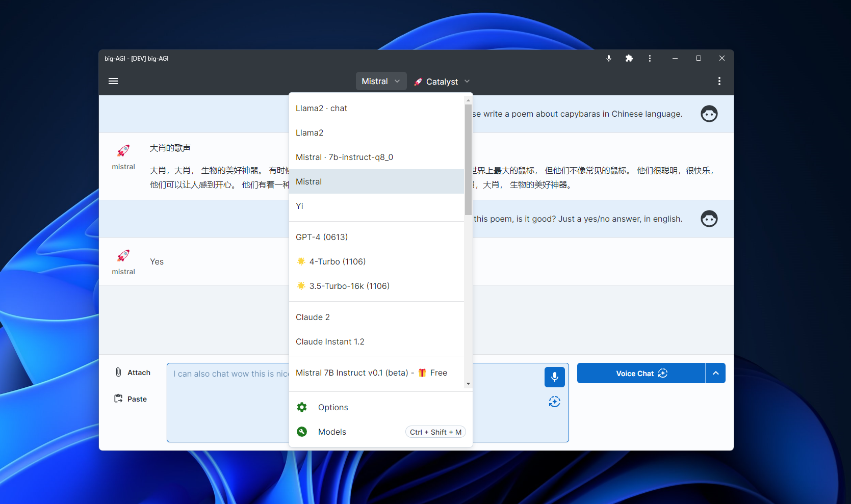851x504 pixels.
Task: Open the title bar three-dot menu
Action: [650, 58]
